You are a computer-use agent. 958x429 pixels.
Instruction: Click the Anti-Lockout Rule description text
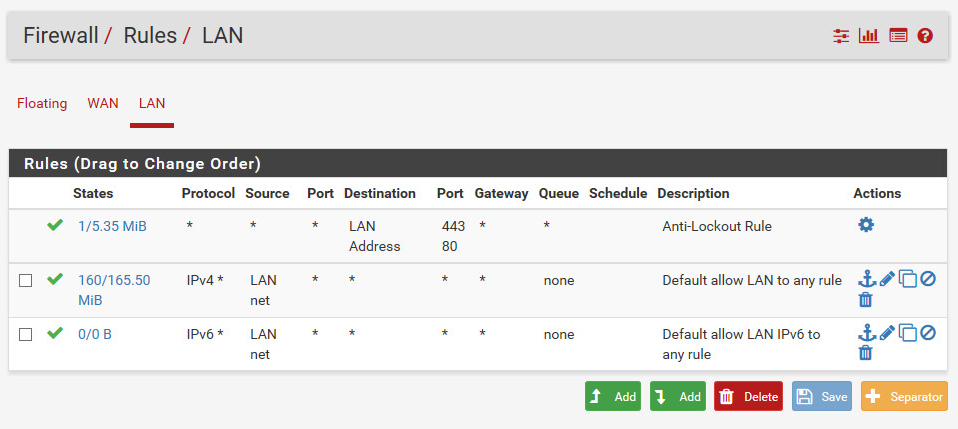(x=717, y=227)
